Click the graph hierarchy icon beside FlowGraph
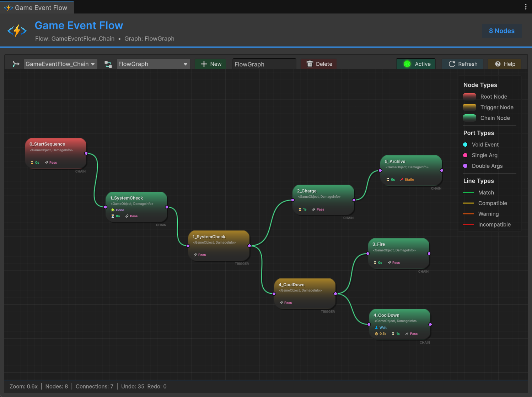Viewport: 532px width, 397px height. tap(108, 64)
